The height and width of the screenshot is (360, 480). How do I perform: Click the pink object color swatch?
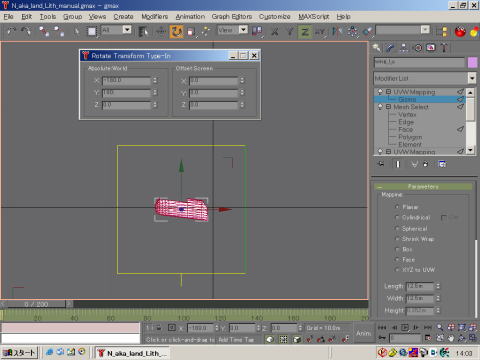473,62
